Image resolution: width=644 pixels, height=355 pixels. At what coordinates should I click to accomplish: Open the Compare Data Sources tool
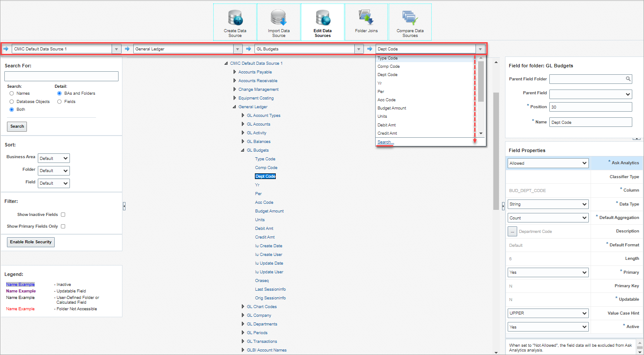click(410, 23)
